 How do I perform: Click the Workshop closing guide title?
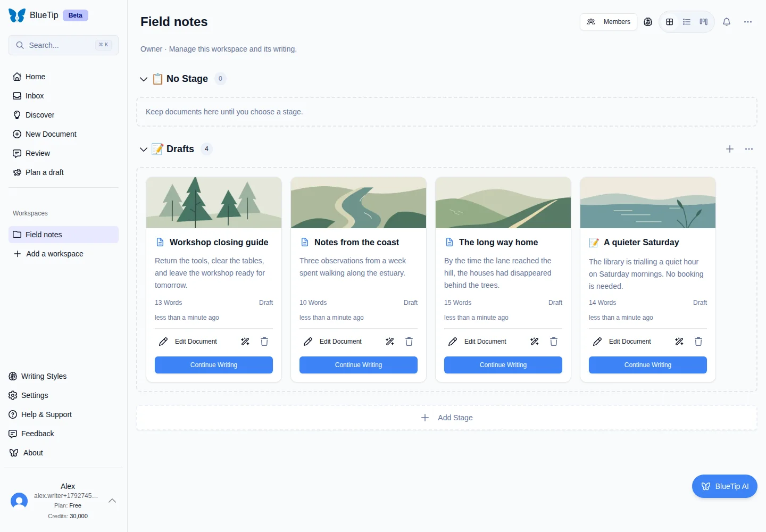pyautogui.click(x=219, y=242)
